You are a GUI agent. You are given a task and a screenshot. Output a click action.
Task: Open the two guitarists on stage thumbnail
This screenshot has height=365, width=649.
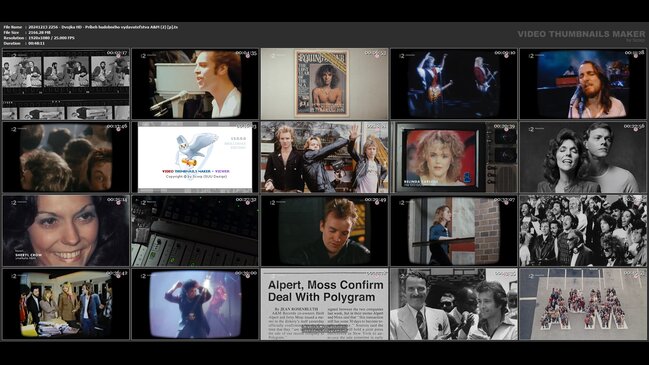[454, 84]
